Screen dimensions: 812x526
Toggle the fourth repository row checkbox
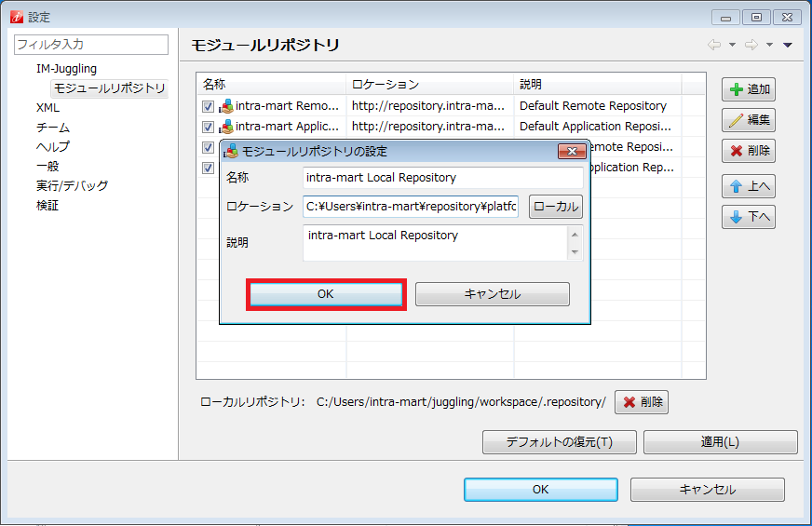(209, 168)
